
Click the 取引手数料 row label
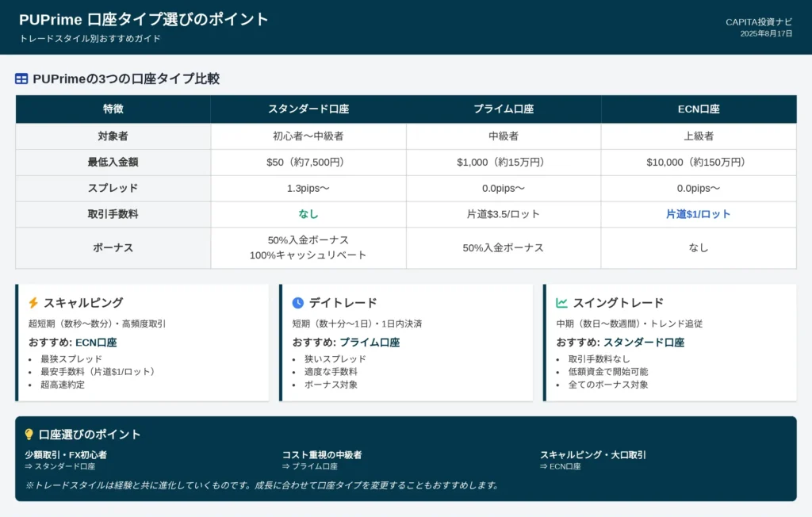[x=113, y=214]
